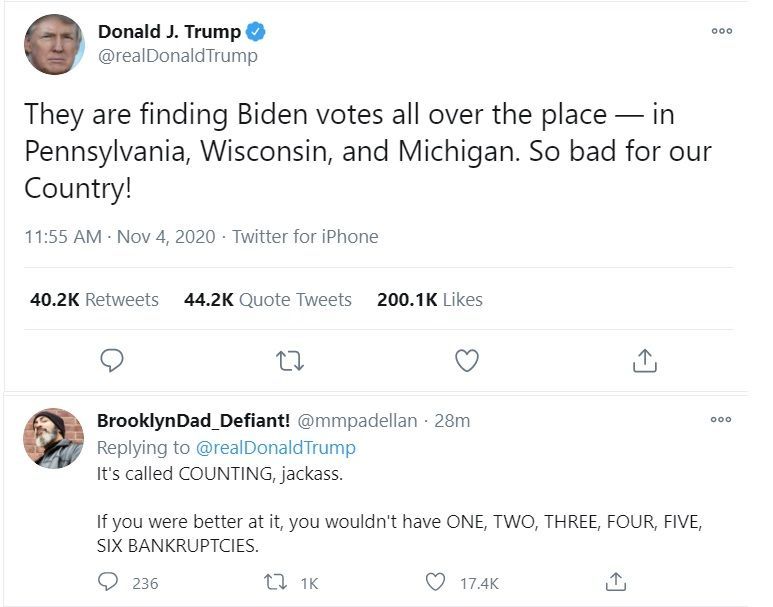Open the 44.2K Quote Tweets list
773x607 pixels.
[x=268, y=299]
